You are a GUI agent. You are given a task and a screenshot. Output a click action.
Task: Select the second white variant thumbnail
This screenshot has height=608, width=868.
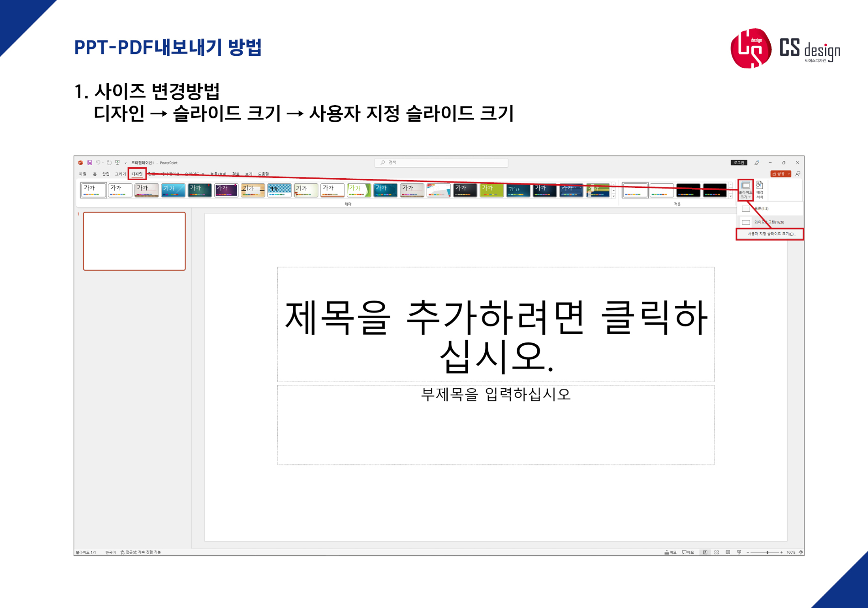point(662,190)
